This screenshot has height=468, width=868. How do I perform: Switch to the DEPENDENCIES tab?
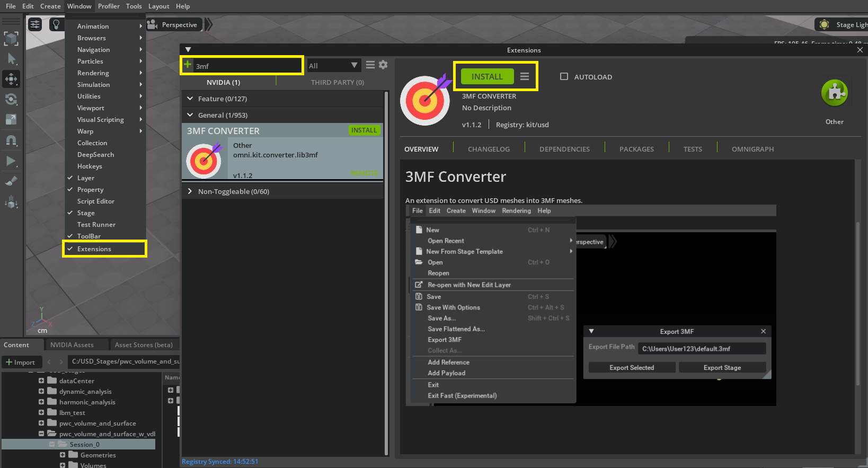564,149
